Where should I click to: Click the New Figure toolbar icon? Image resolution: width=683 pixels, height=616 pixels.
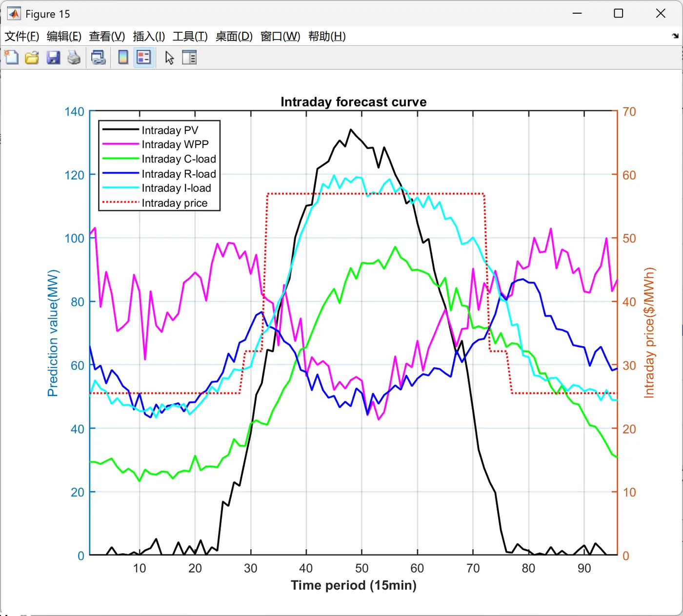pos(11,58)
